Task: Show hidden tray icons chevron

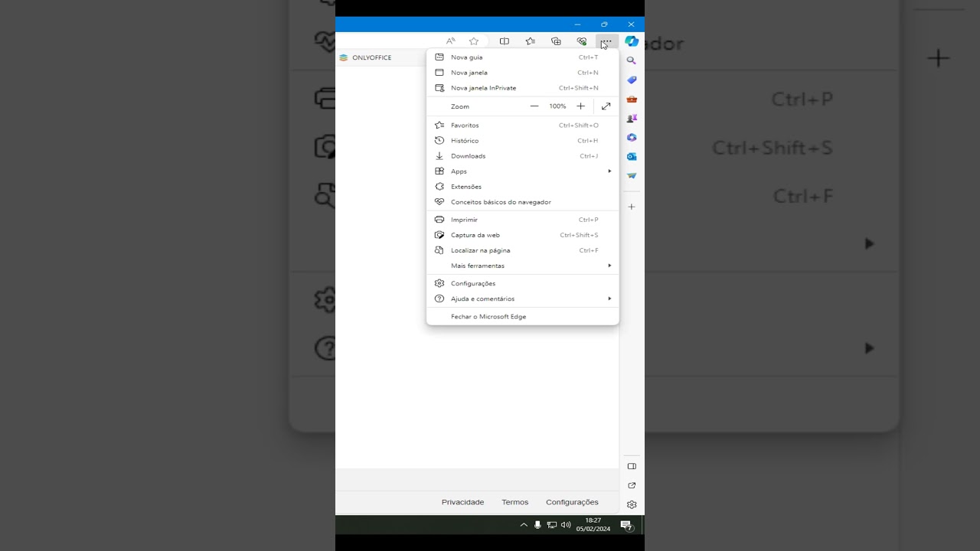Action: point(524,525)
